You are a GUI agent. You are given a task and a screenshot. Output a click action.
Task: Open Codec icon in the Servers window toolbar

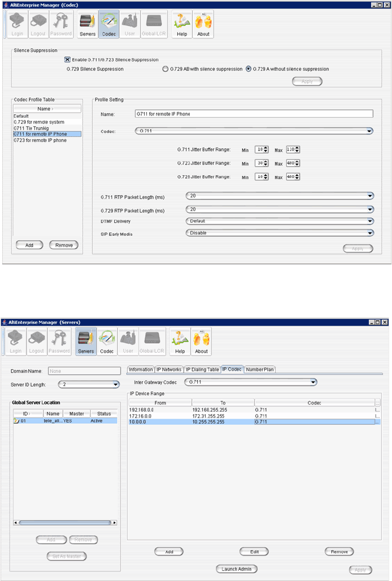point(107,341)
